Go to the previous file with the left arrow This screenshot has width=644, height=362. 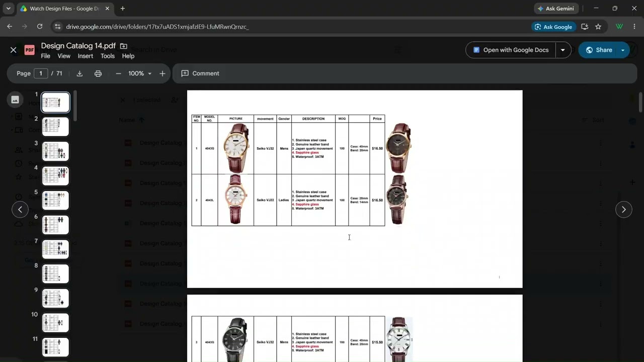[20, 210]
